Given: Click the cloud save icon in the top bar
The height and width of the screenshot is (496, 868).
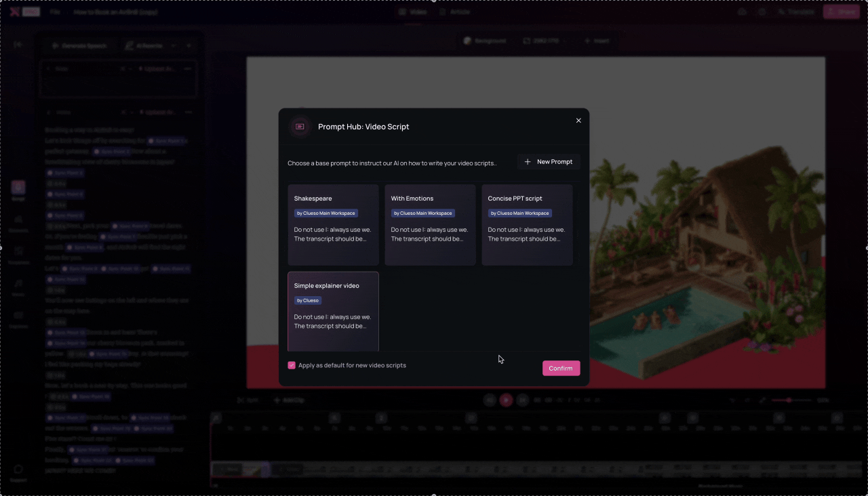Looking at the screenshot, I should tap(743, 12).
